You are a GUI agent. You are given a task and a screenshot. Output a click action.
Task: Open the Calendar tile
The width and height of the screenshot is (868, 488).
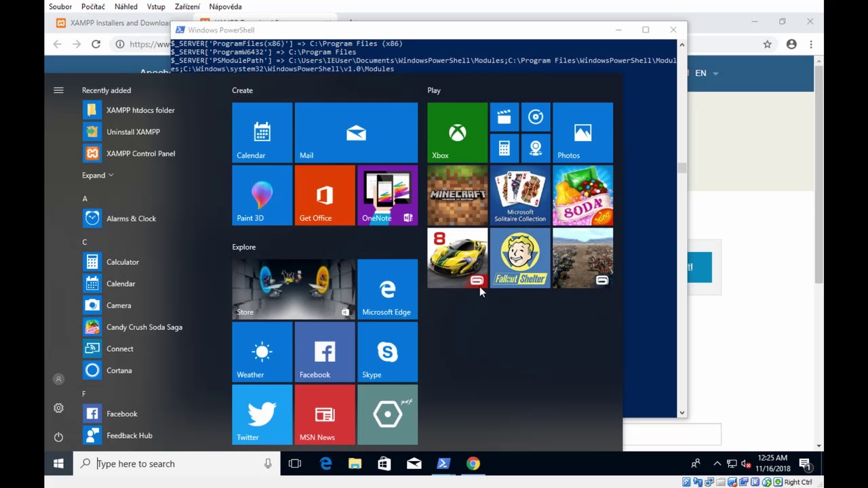coord(262,132)
